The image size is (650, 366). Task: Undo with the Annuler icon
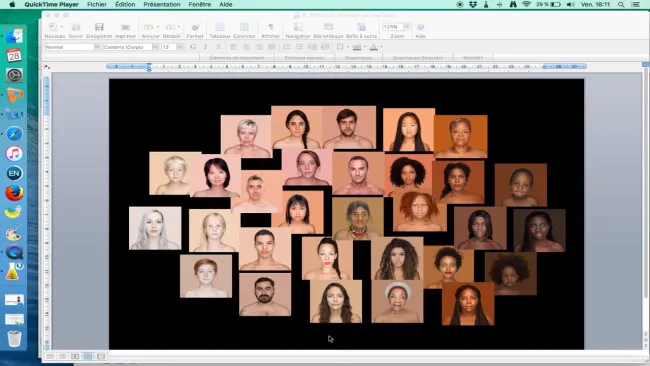pyautogui.click(x=148, y=27)
